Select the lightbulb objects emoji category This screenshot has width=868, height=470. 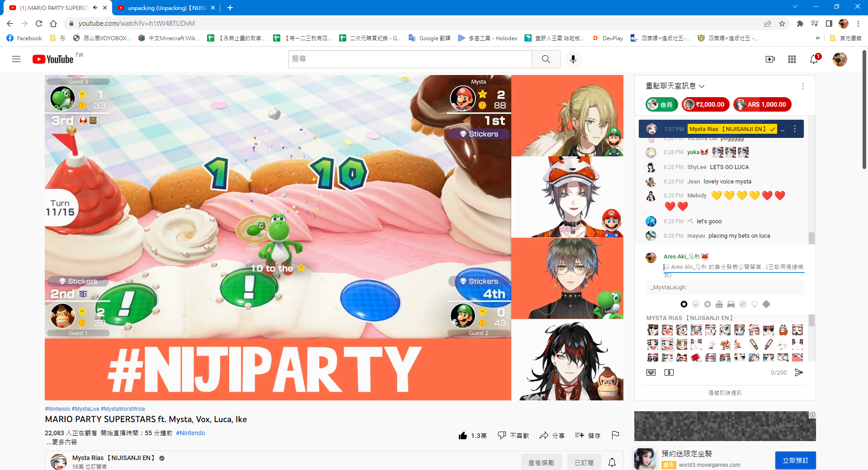(755, 304)
